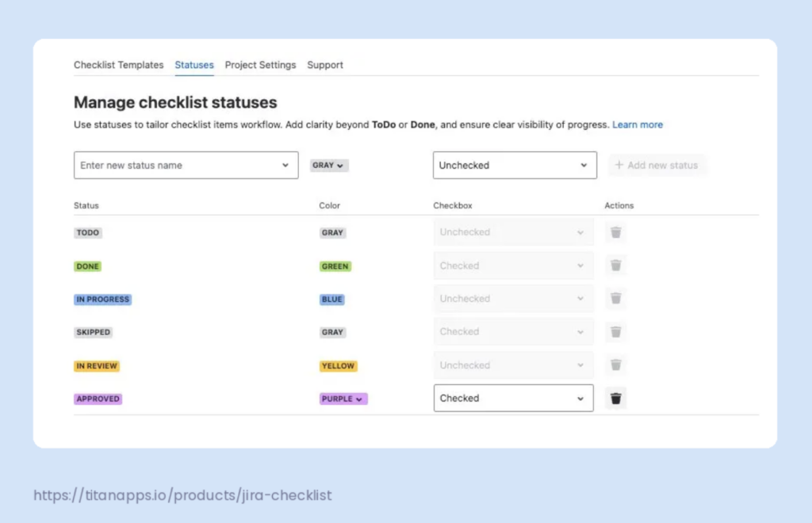Switch to the Statuses tab
Viewport: 812px width, 523px height.
coord(194,65)
